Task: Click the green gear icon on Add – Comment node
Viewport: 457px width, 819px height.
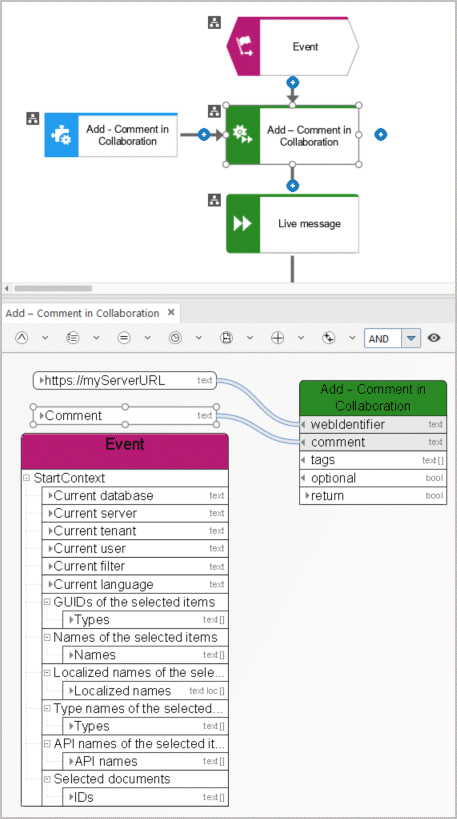Action: [x=243, y=134]
